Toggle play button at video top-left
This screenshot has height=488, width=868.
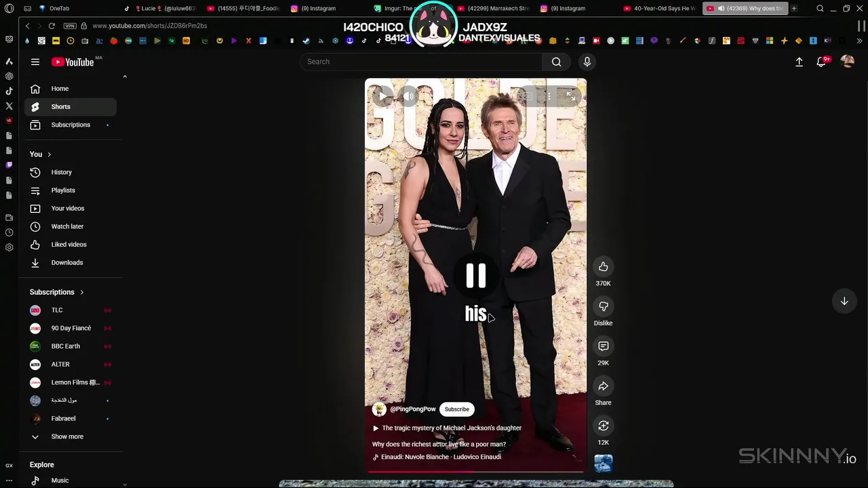click(x=383, y=97)
